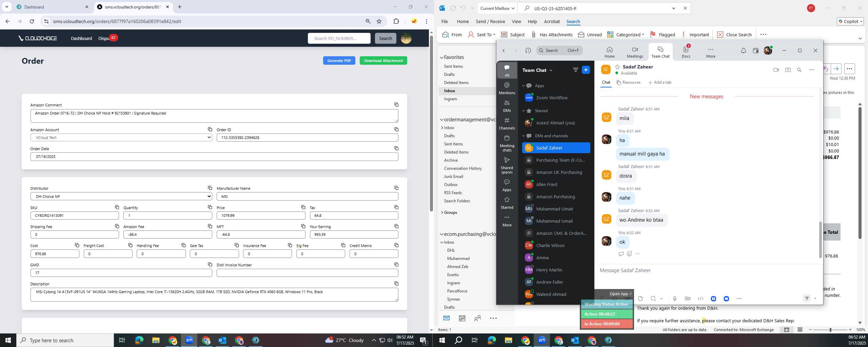Click the Price input field
The width and height of the screenshot is (868, 347).
point(261,216)
